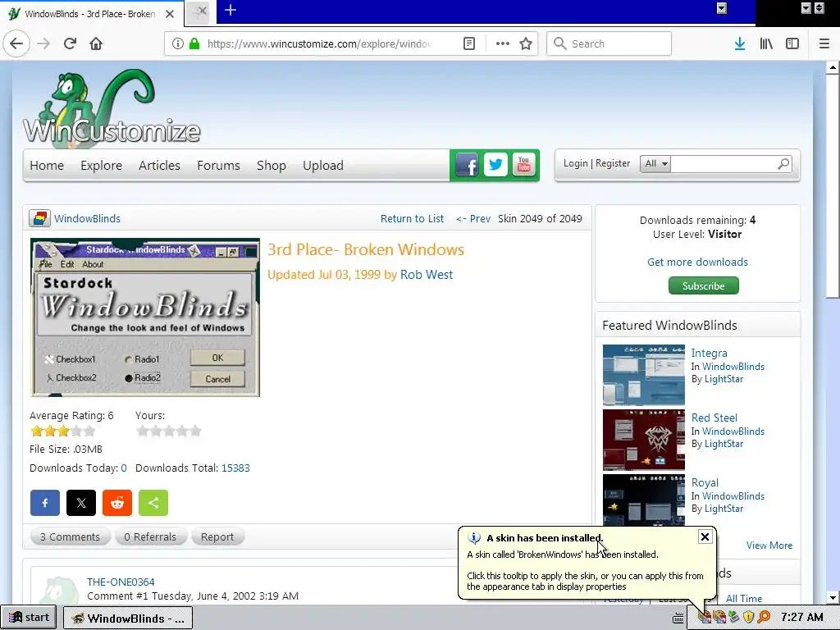Click View More featured skins
Screen dimensions: 840x630
click(x=769, y=546)
